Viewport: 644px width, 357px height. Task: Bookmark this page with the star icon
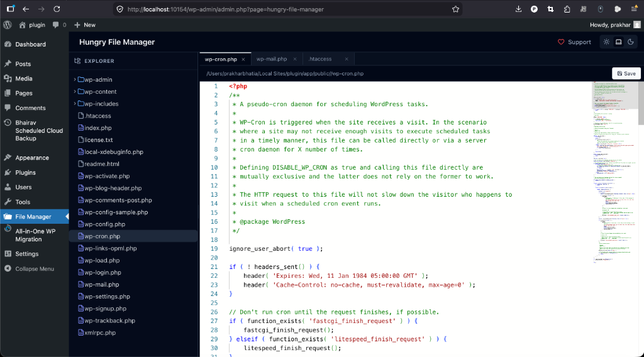tap(455, 9)
